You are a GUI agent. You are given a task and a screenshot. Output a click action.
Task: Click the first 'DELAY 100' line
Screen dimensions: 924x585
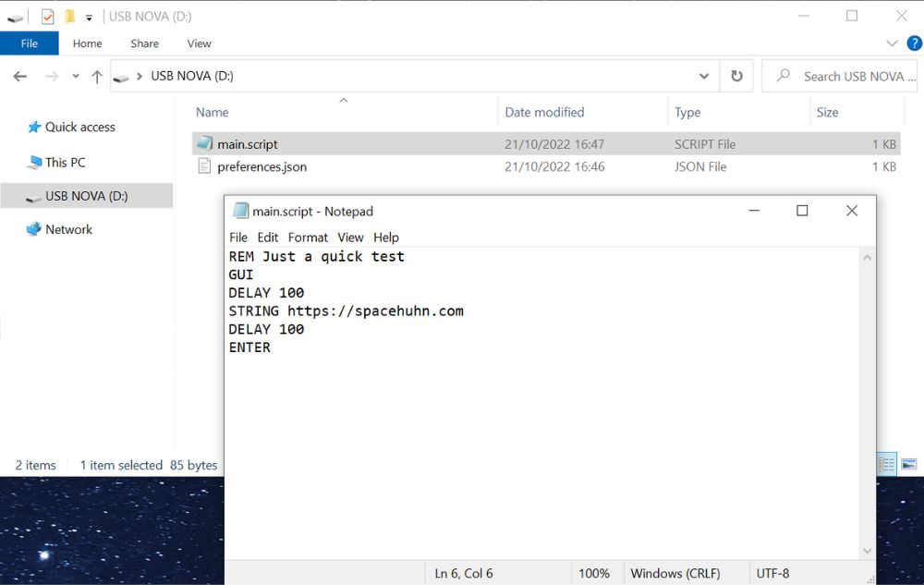pos(266,293)
